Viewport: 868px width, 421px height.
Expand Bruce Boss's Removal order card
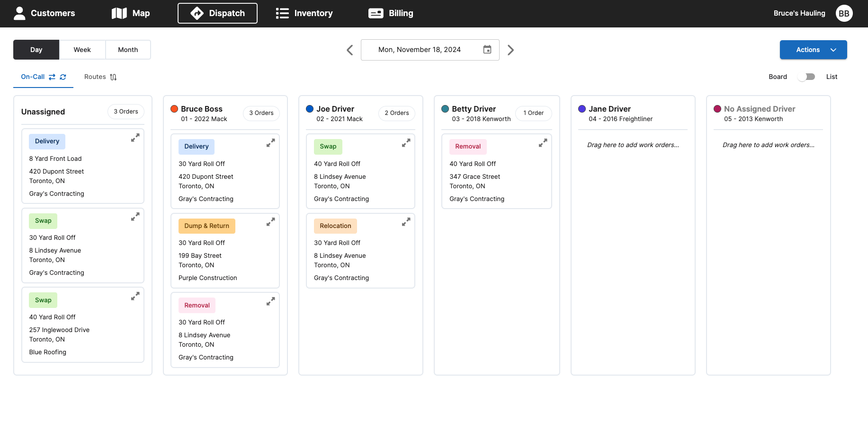270,301
